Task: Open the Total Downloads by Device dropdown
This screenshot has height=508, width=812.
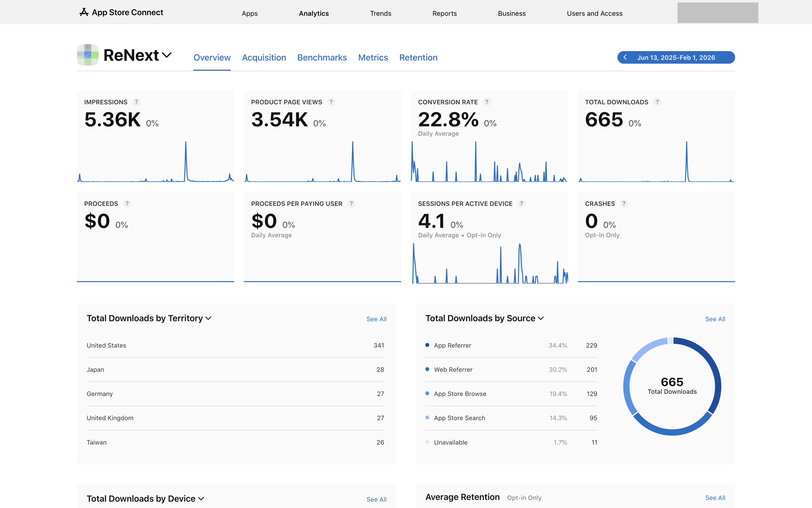Action: tap(201, 499)
